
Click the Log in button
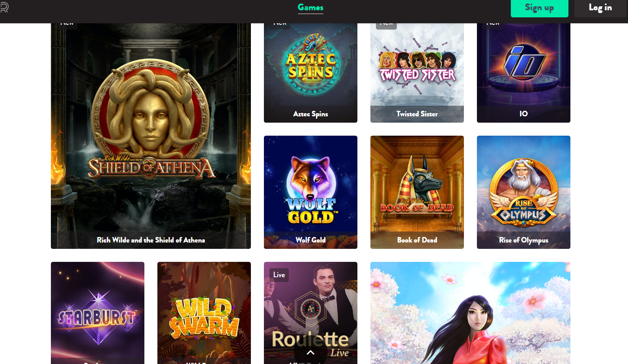click(x=600, y=8)
